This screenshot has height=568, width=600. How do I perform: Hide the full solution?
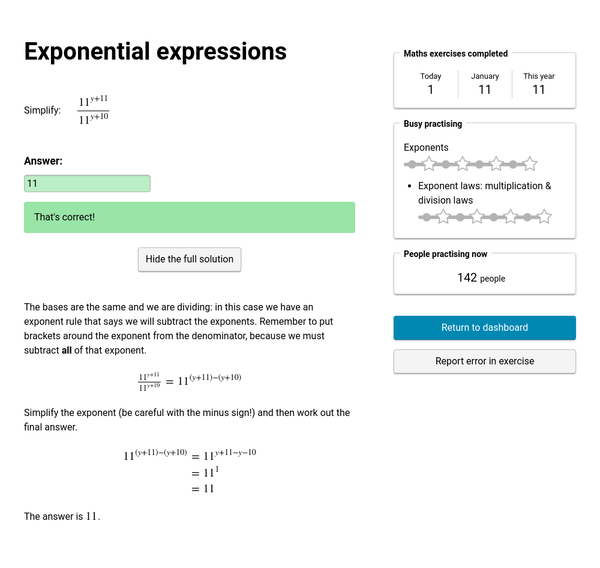point(189,259)
